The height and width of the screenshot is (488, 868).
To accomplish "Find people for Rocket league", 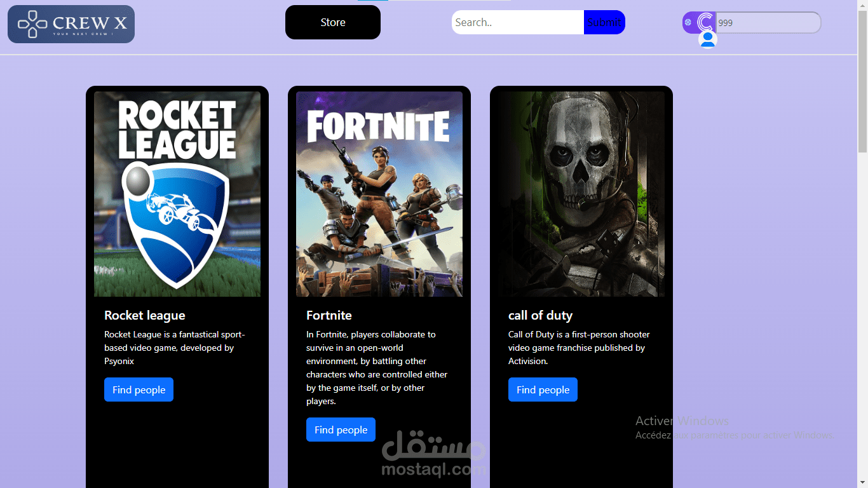I will 139,390.
